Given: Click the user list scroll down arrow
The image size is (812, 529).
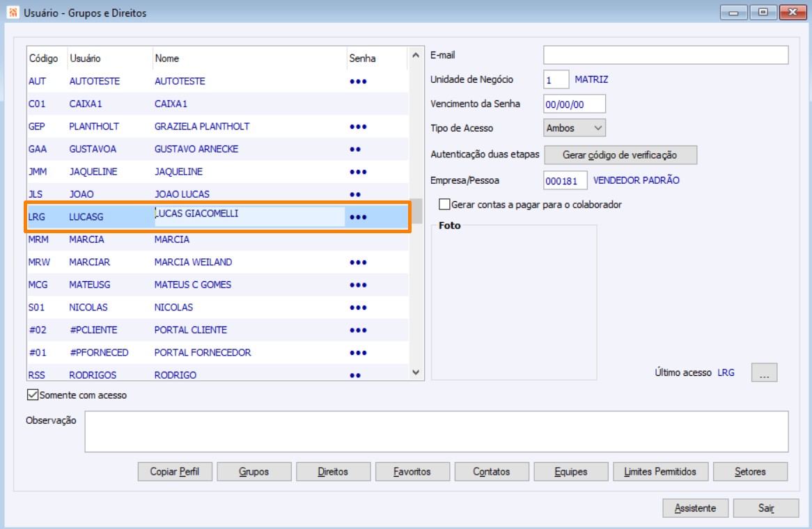Looking at the screenshot, I should point(416,372).
